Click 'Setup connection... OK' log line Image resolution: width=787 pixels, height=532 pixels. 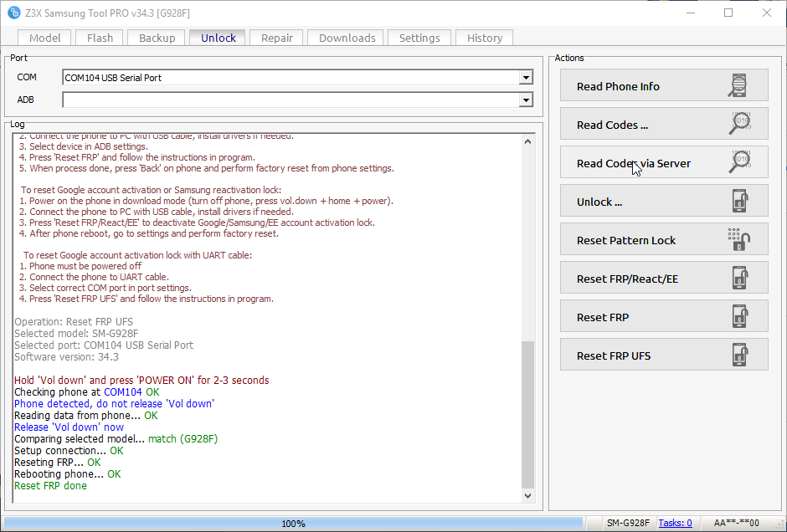69,451
